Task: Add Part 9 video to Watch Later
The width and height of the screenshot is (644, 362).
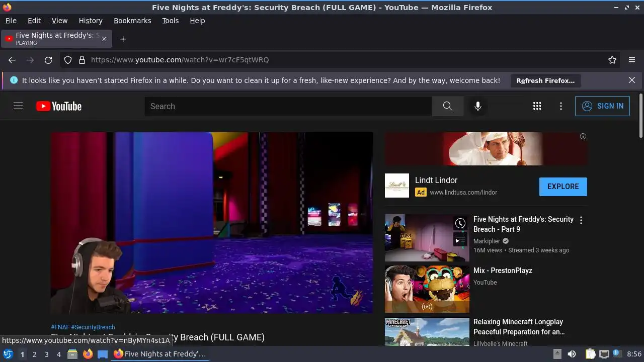Action: (460, 223)
